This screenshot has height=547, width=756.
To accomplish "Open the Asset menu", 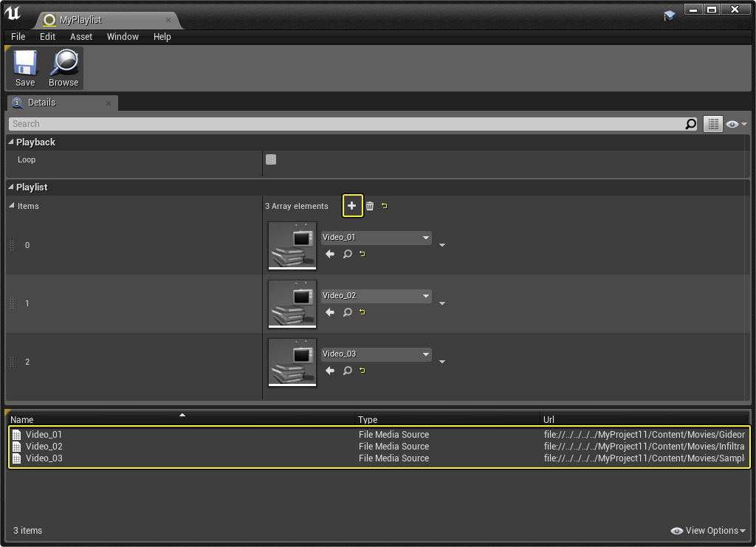I will pyautogui.click(x=81, y=37).
